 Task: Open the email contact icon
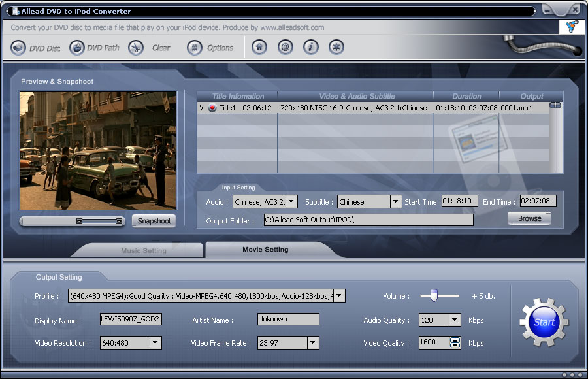pos(285,47)
